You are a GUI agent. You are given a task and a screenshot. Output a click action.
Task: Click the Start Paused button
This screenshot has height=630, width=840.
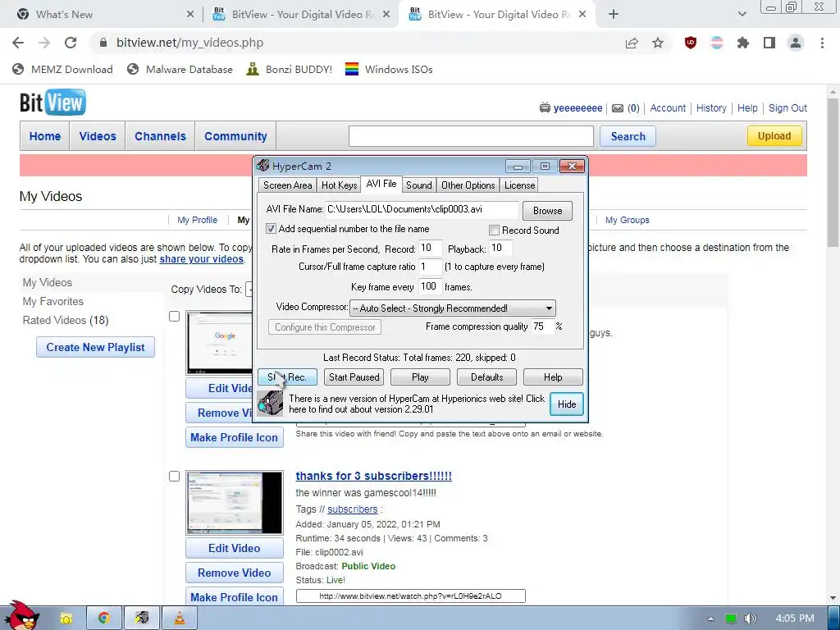pyautogui.click(x=354, y=377)
